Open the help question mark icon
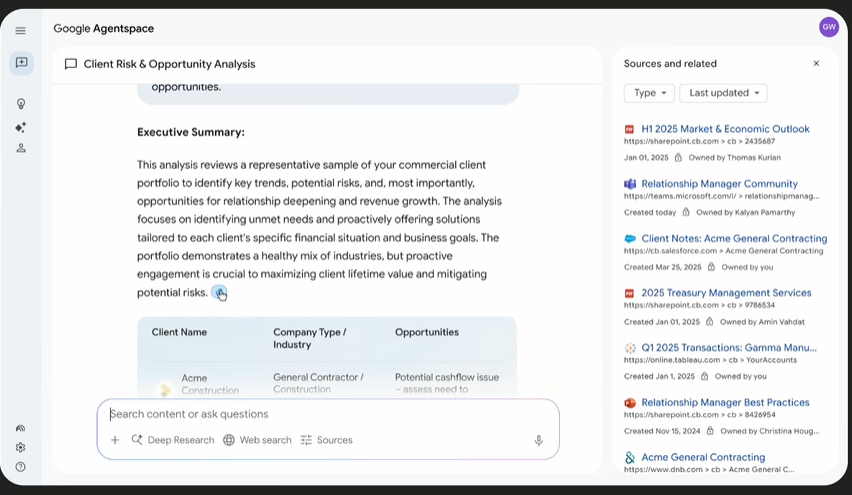This screenshot has width=852, height=495. [21, 467]
